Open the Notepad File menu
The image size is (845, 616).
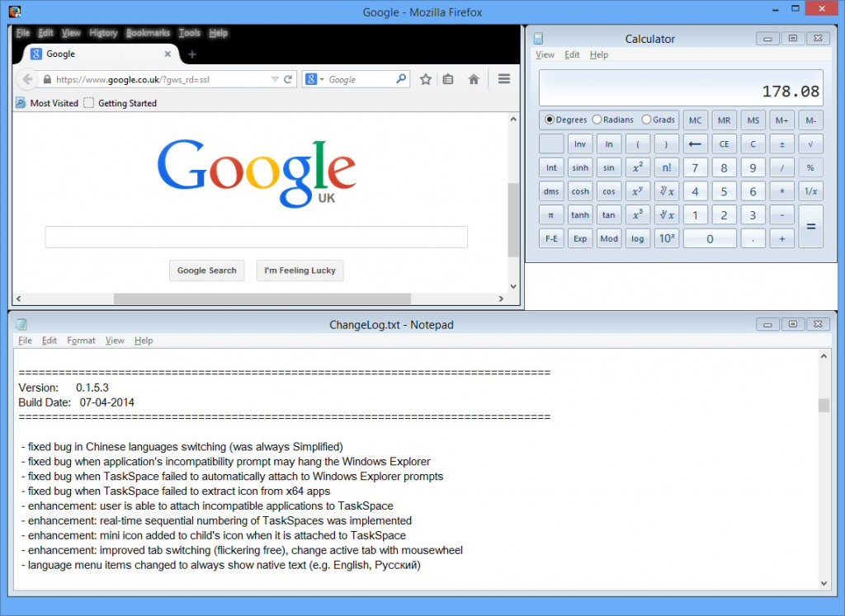point(25,341)
